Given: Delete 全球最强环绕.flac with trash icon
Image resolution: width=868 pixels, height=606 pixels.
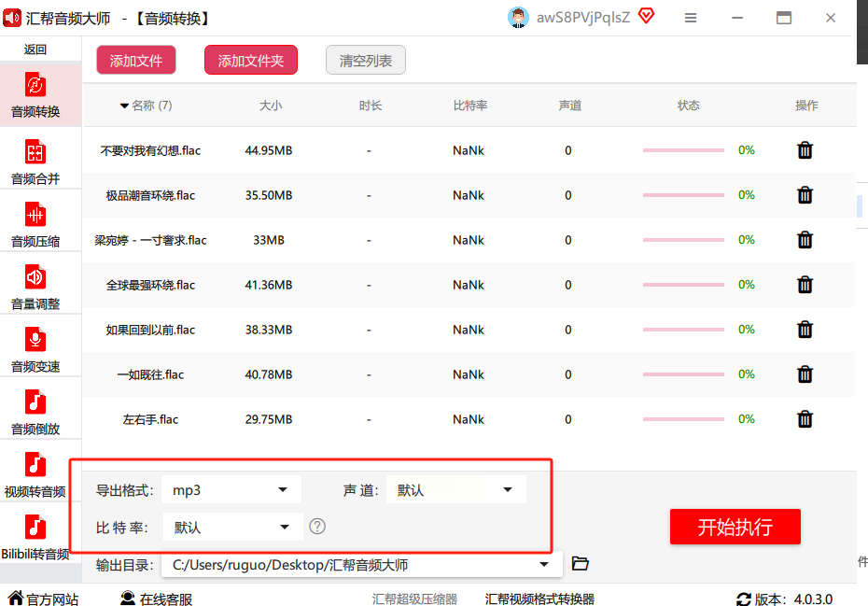Looking at the screenshot, I should (805, 285).
